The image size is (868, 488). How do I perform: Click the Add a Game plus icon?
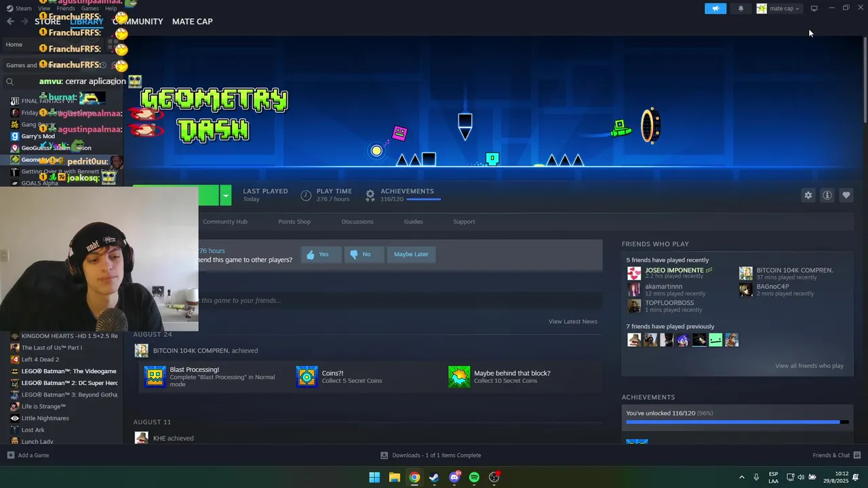[x=10, y=455]
